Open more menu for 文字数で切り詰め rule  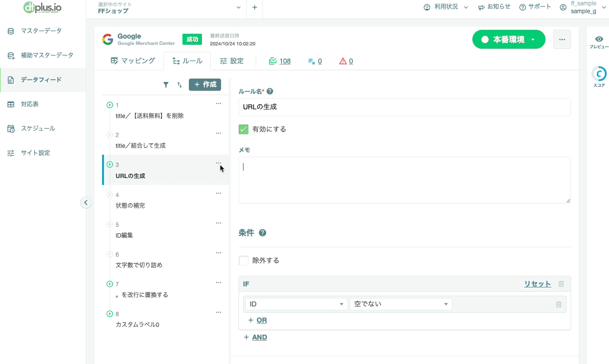pos(219,252)
